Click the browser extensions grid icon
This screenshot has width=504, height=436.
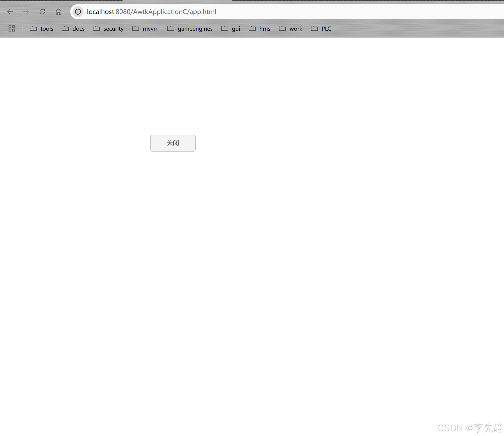(11, 29)
